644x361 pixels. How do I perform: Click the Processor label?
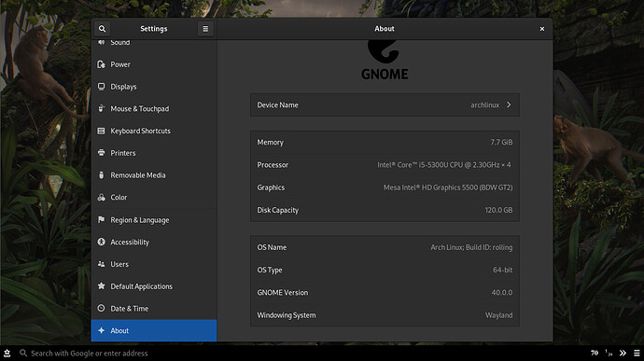(273, 165)
